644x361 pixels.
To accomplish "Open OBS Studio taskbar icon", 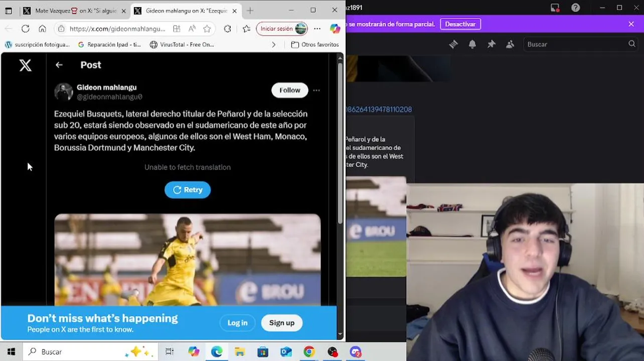I will click(x=333, y=352).
